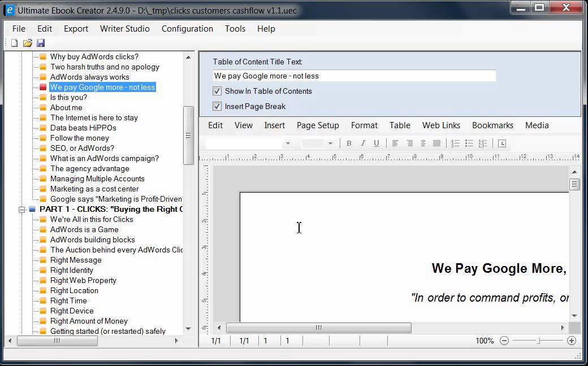588x366 pixels.
Task: Toggle underline formatting
Action: pos(377,143)
